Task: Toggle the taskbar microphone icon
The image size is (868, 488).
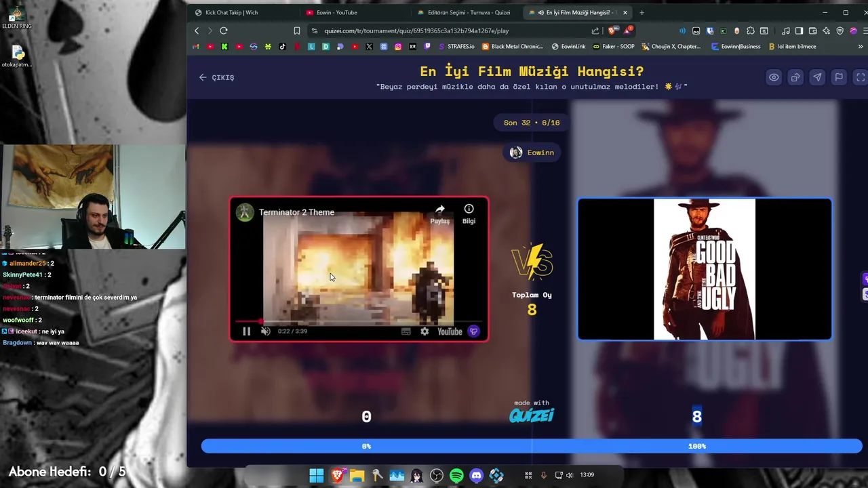Action: click(x=543, y=475)
